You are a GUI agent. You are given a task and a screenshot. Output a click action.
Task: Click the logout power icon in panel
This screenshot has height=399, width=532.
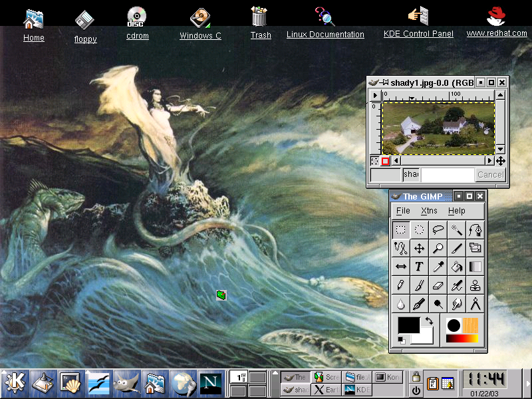pos(416,390)
